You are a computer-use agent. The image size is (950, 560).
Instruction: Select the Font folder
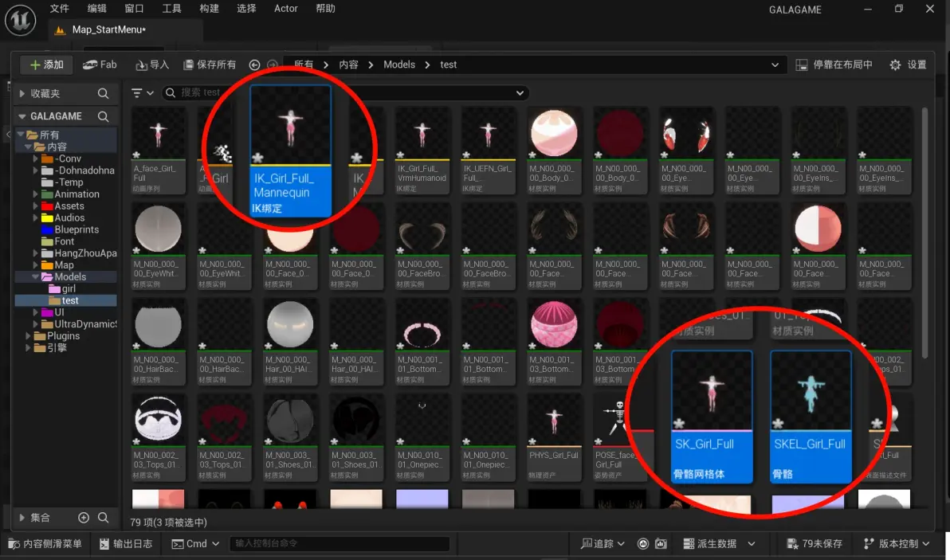click(x=57, y=241)
